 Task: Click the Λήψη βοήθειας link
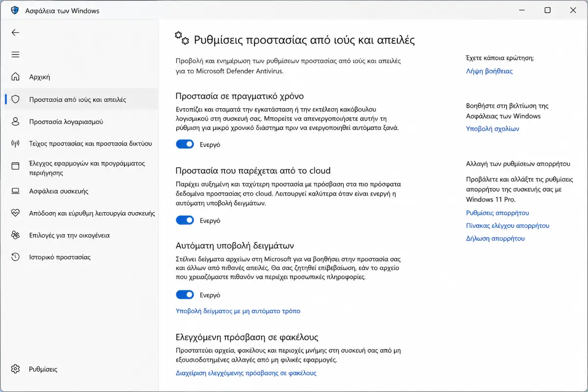tap(489, 71)
